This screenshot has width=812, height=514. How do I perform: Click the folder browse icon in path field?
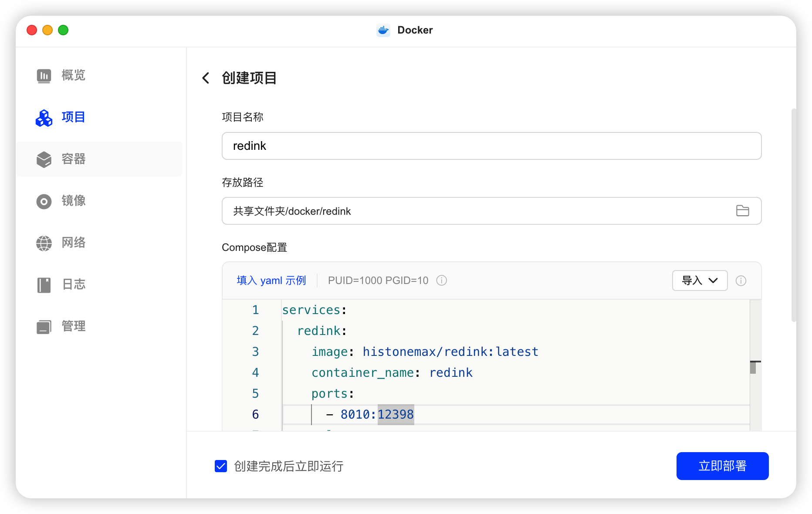tap(742, 211)
